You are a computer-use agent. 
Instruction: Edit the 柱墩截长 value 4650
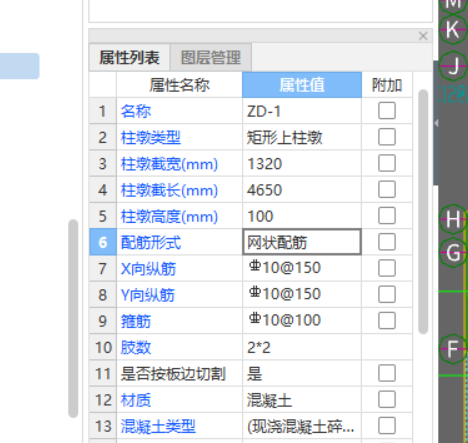click(x=302, y=190)
